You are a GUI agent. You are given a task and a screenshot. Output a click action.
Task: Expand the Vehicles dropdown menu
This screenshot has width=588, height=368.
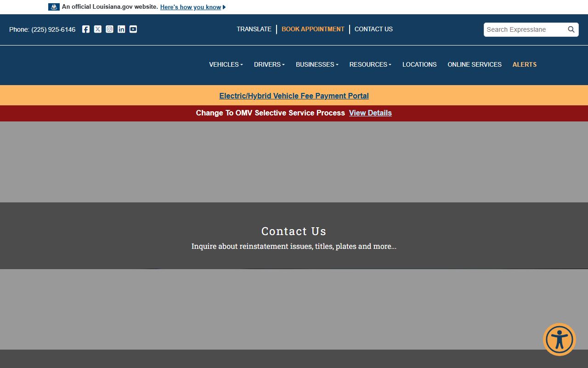pyautogui.click(x=226, y=64)
